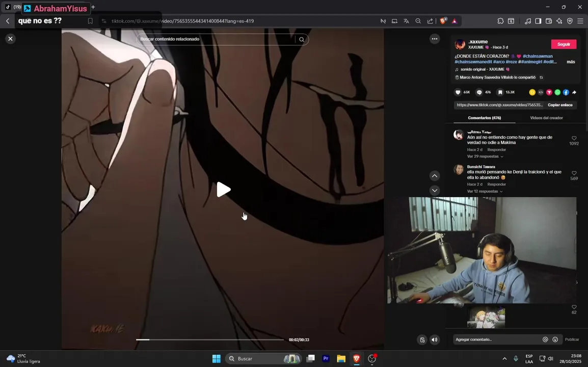Focus the 'Buscar contenido relacionado' search field
The width and height of the screenshot is (588, 367).
click(x=217, y=39)
